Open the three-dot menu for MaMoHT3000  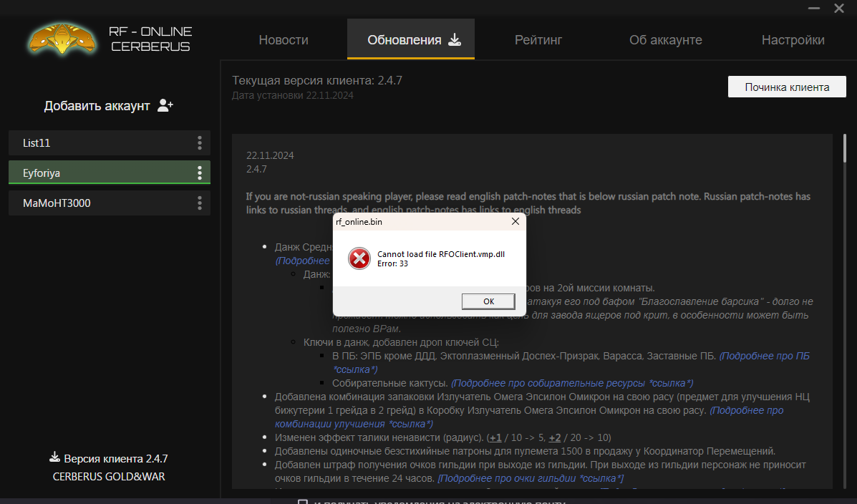pyautogui.click(x=200, y=203)
